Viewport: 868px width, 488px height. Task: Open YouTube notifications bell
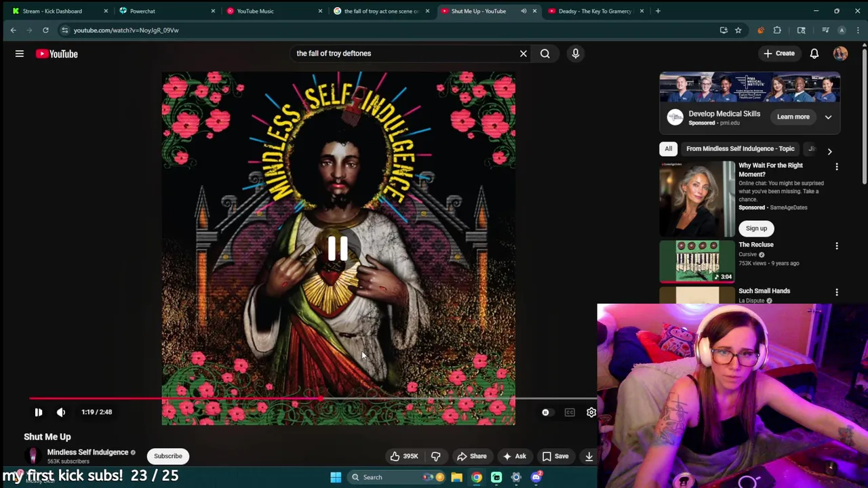tap(814, 54)
